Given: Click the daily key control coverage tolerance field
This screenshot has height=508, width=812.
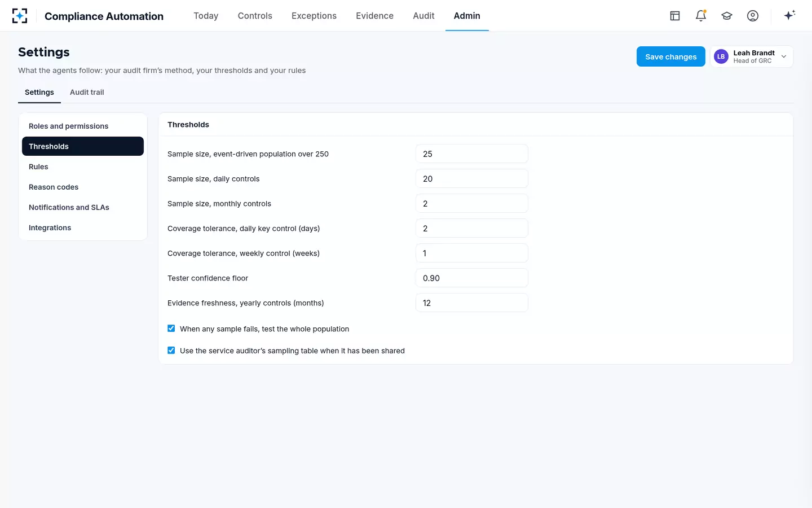Looking at the screenshot, I should (x=472, y=228).
